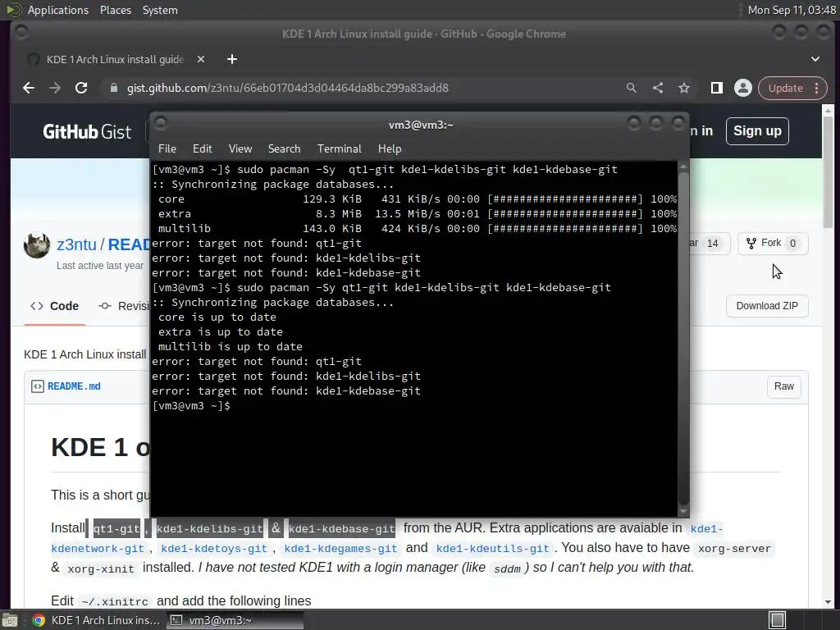
Task: Click the highlighted qt1-git package name
Action: point(116,529)
